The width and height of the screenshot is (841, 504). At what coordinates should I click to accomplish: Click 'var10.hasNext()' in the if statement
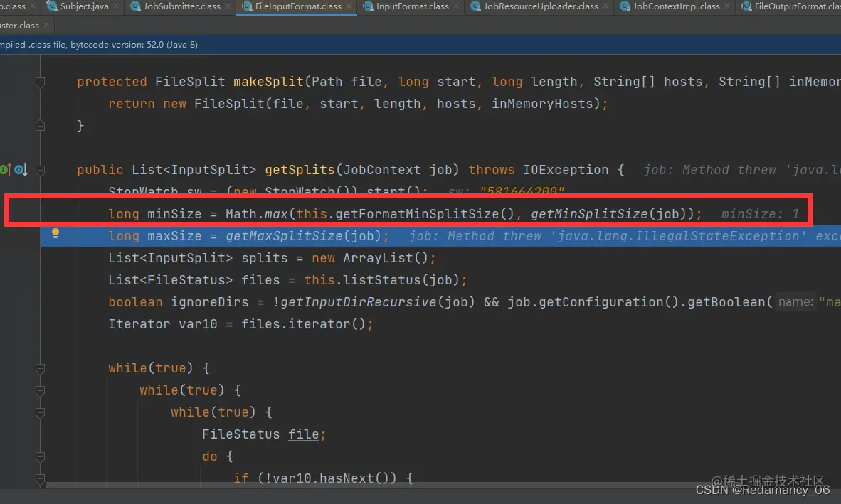click(x=331, y=478)
